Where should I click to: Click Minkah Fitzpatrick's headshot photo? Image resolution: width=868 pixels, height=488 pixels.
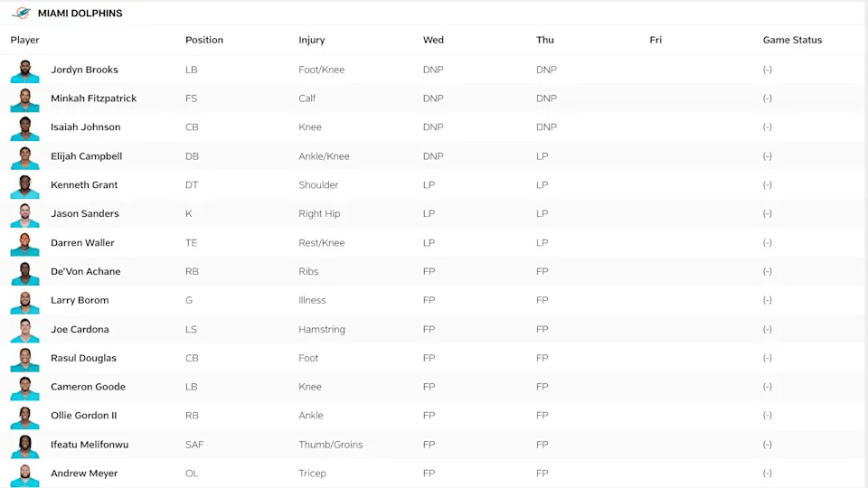tap(25, 99)
